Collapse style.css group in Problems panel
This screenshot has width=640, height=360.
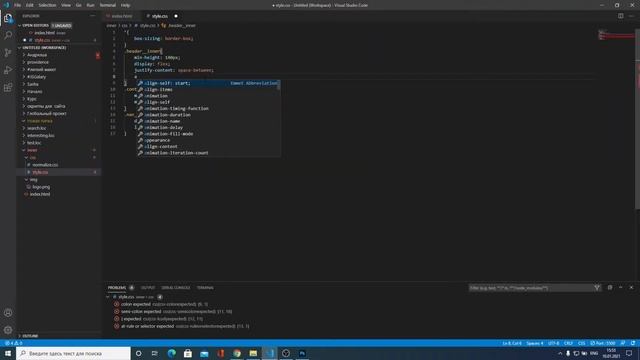pos(108,297)
